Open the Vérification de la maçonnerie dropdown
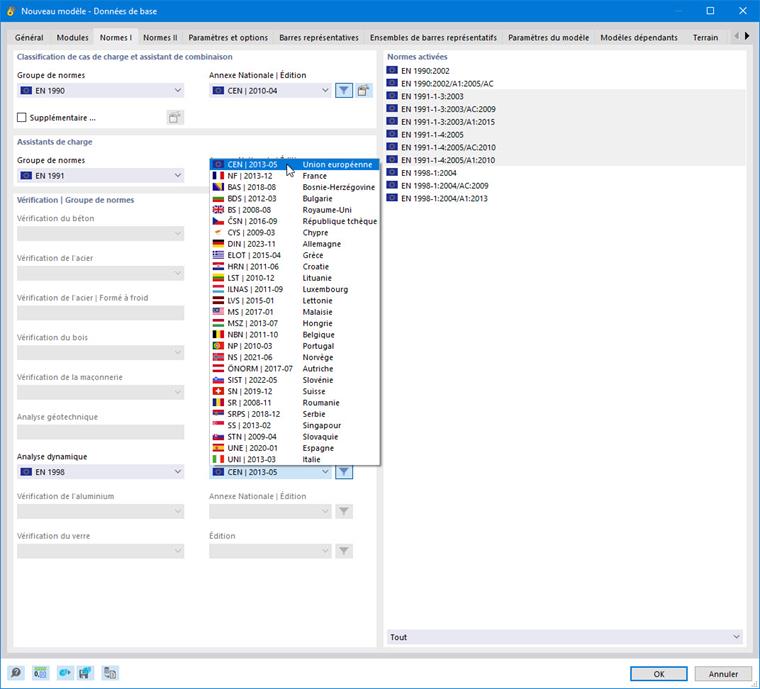This screenshot has width=760, height=689. [100, 392]
